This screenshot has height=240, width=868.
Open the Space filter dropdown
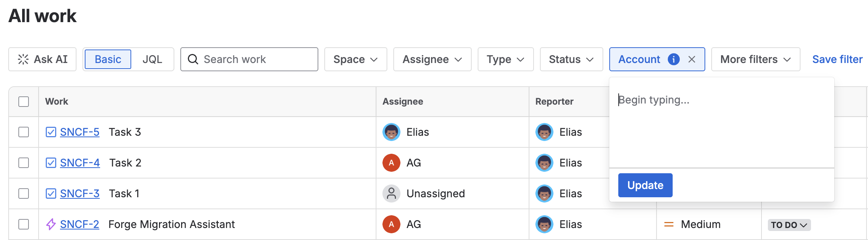(x=355, y=59)
